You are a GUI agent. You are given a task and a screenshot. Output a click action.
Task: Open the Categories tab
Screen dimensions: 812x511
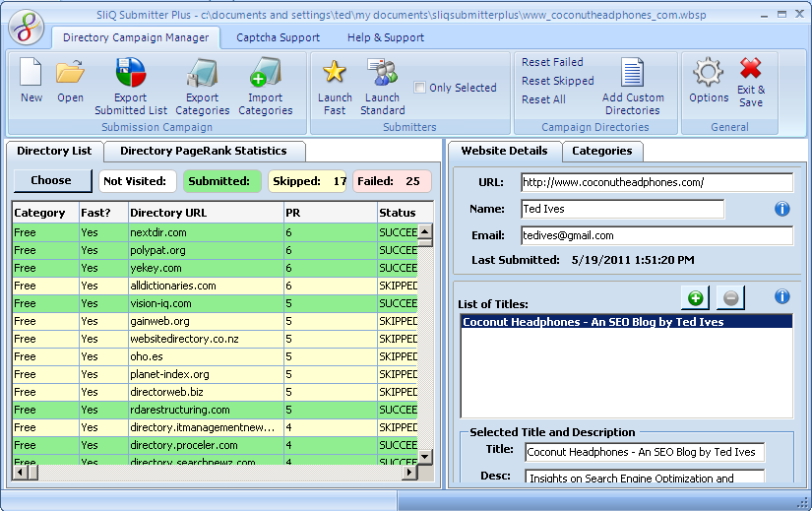tap(602, 151)
